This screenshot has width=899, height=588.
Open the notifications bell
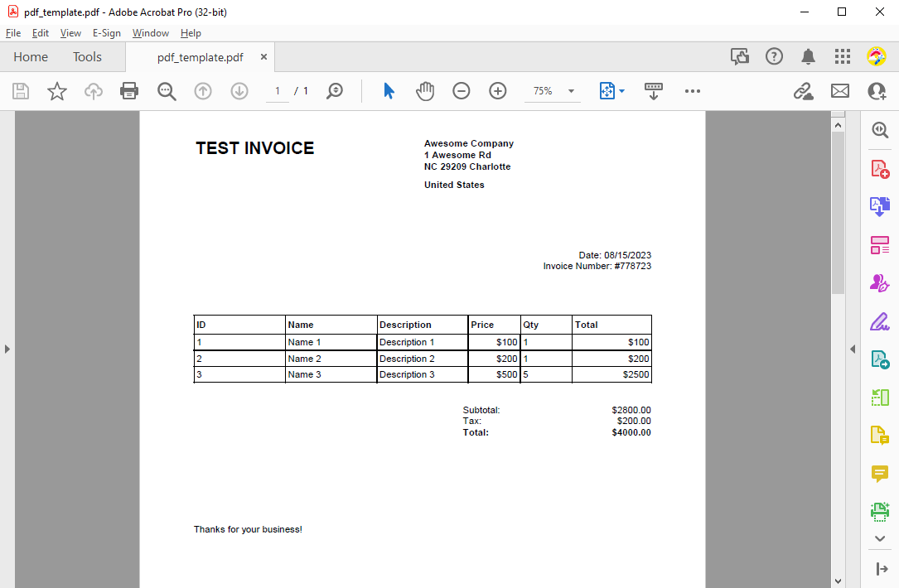[x=809, y=56]
